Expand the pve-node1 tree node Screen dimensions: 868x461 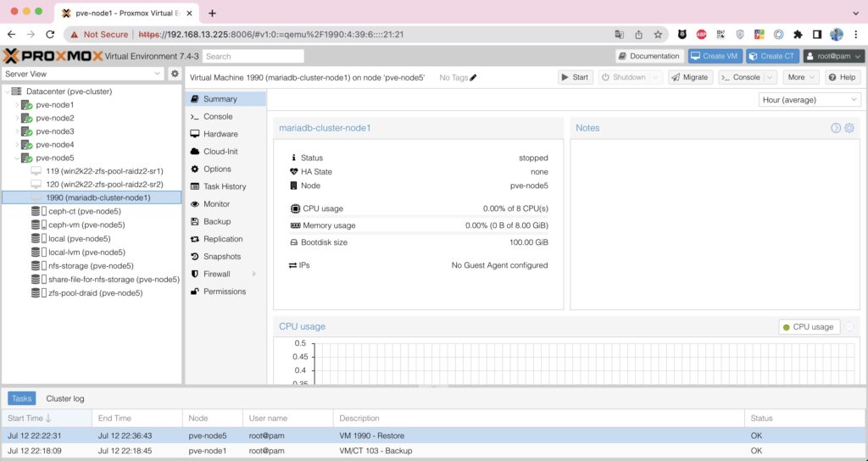17,104
